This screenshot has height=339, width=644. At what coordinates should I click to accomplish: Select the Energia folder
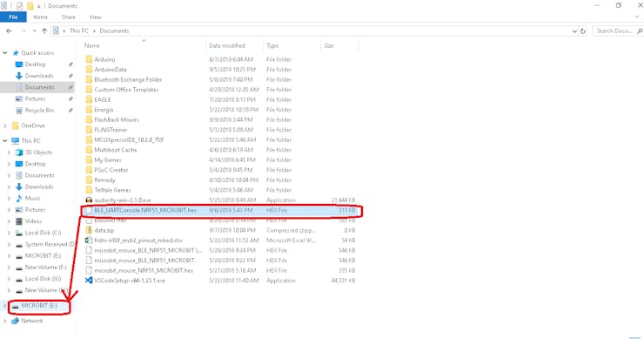(x=104, y=110)
